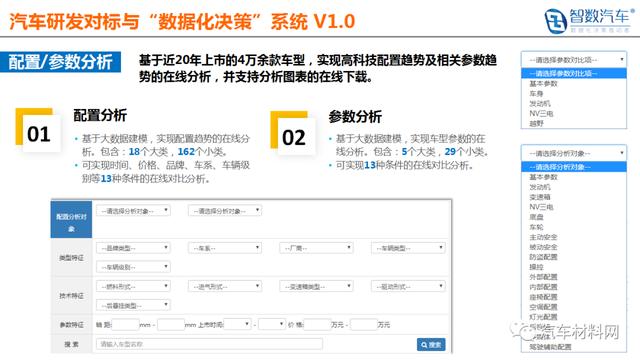Image resolution: width=640 pixels, height=360 pixels.
Task: Open the 品牌类型 dropdown
Action: click(133, 248)
